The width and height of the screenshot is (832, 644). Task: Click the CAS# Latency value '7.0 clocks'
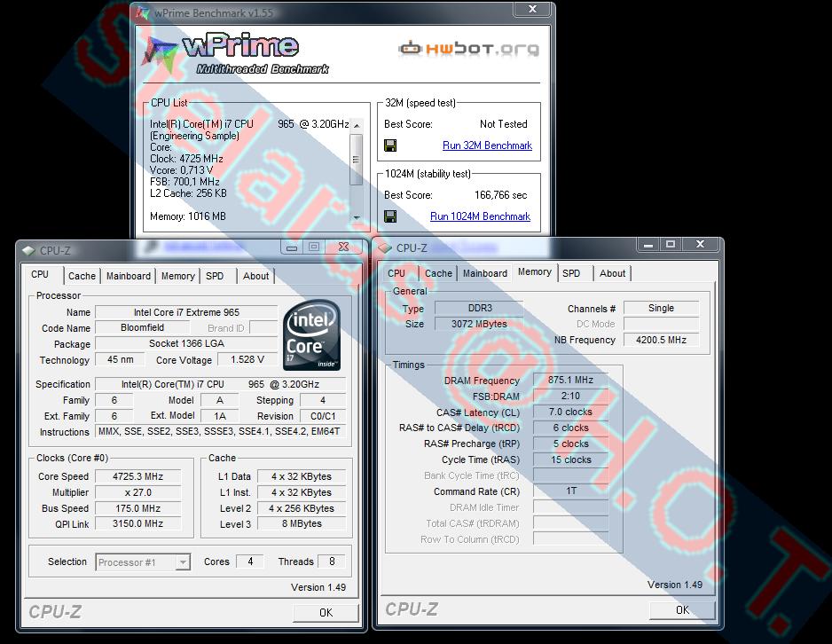click(x=571, y=412)
